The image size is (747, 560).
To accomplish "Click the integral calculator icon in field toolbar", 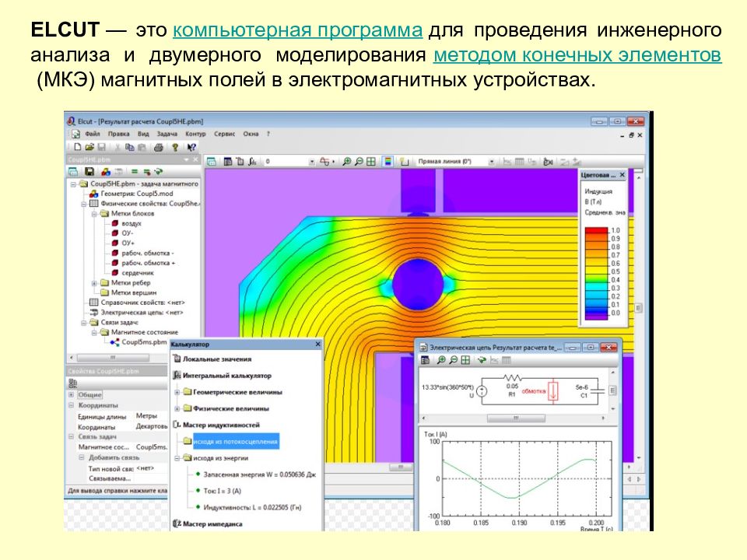I will (x=252, y=162).
